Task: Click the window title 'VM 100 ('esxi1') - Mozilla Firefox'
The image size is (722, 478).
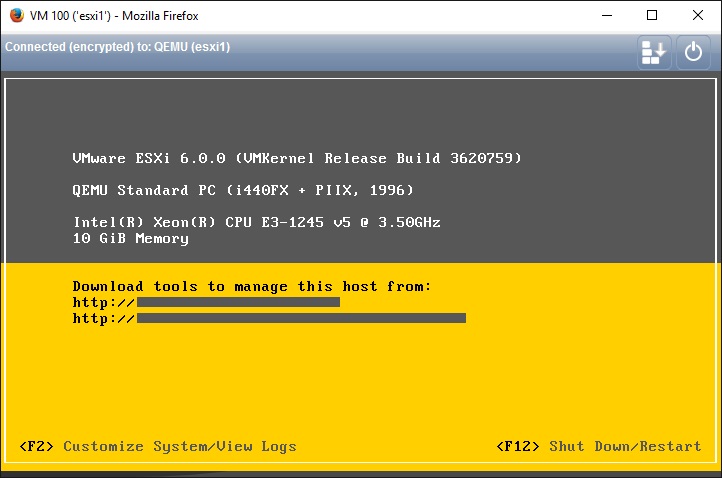Action: point(114,16)
